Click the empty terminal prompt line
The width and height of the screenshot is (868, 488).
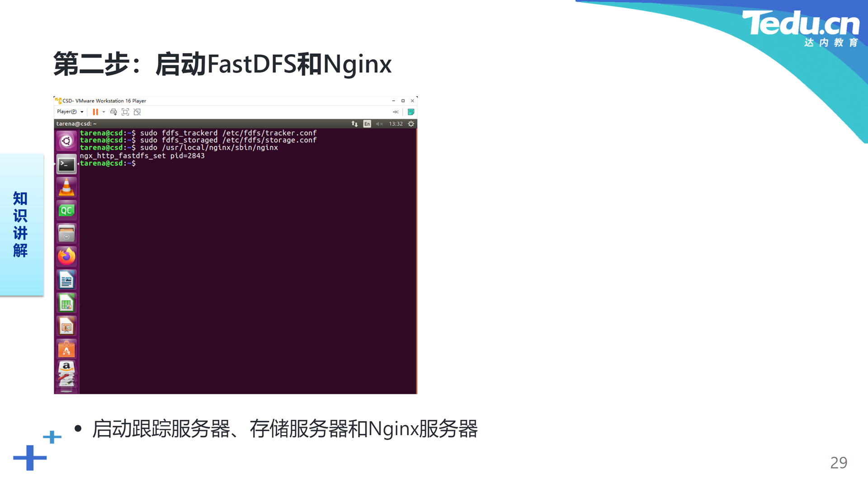point(108,163)
